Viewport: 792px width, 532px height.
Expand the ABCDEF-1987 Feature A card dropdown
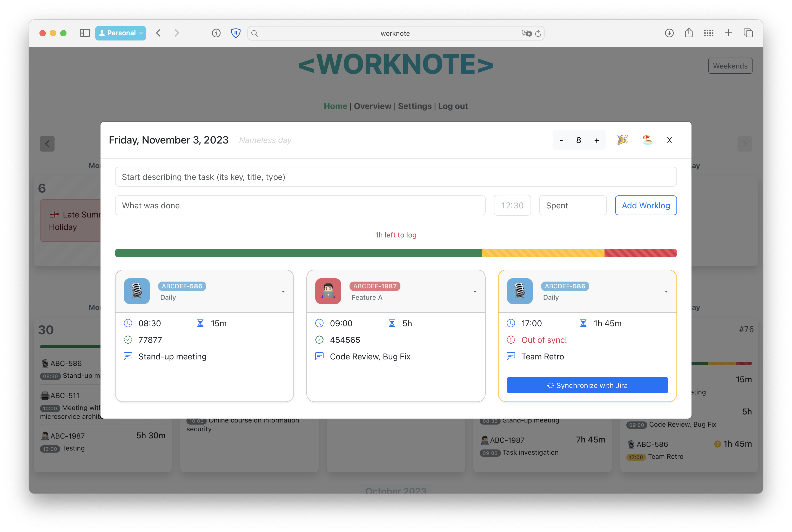475,291
